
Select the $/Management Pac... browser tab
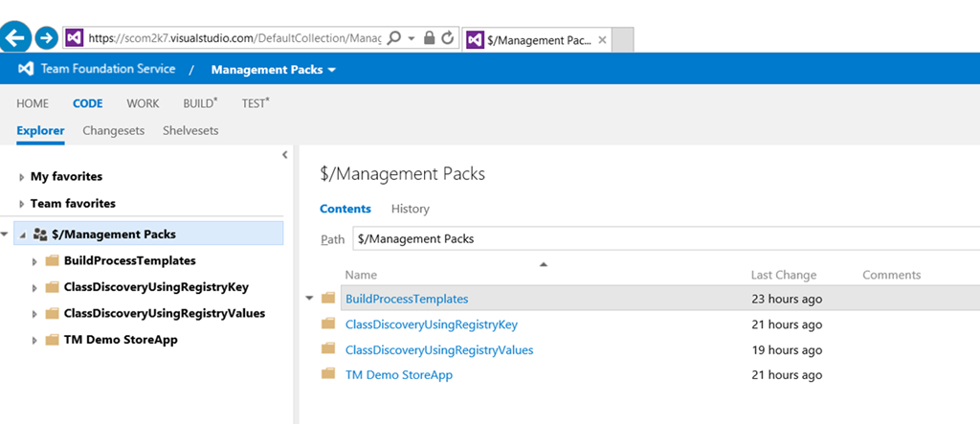[537, 40]
